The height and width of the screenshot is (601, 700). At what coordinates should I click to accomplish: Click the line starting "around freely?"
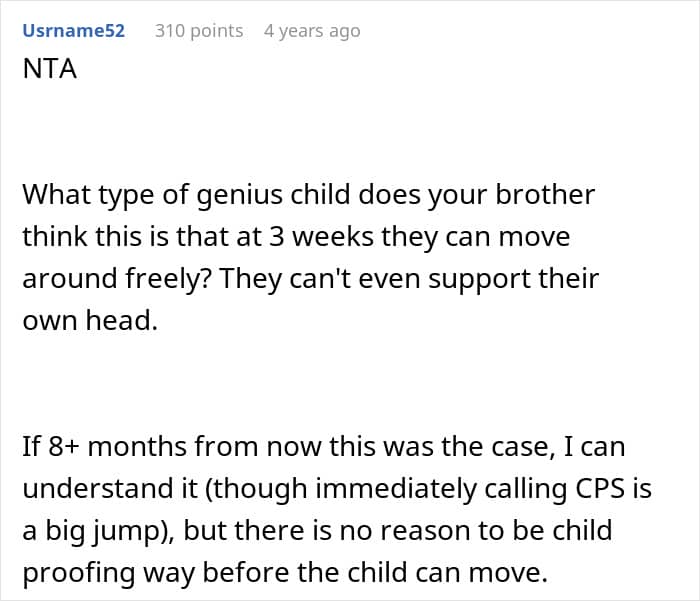[x=310, y=279]
